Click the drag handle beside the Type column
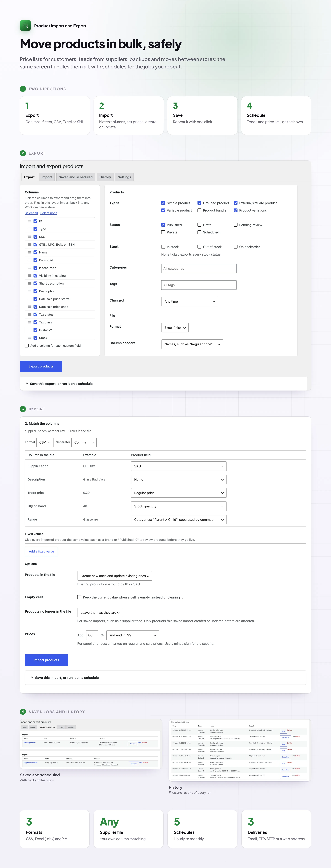331x868 pixels. (x=30, y=229)
